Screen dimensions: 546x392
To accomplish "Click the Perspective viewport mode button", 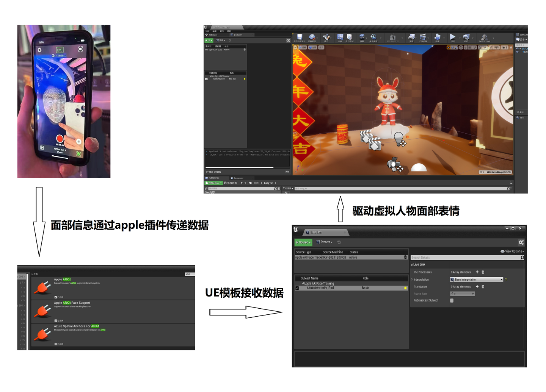I will coord(303,48).
